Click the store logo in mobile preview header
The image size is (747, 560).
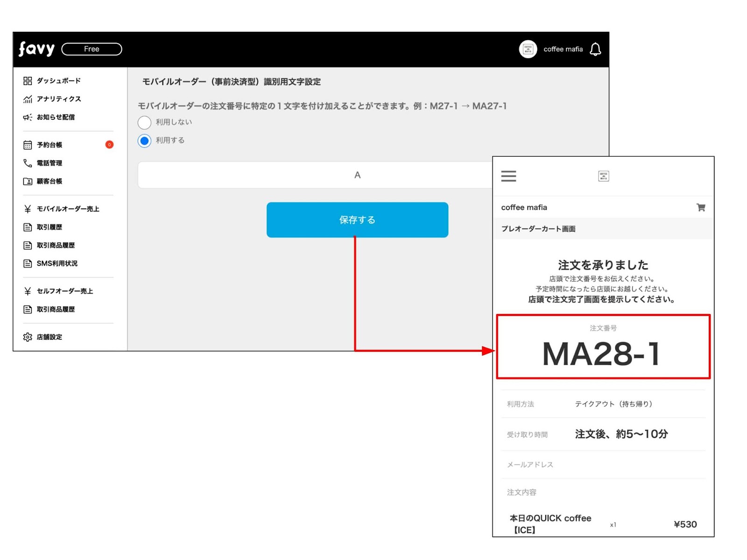(603, 176)
